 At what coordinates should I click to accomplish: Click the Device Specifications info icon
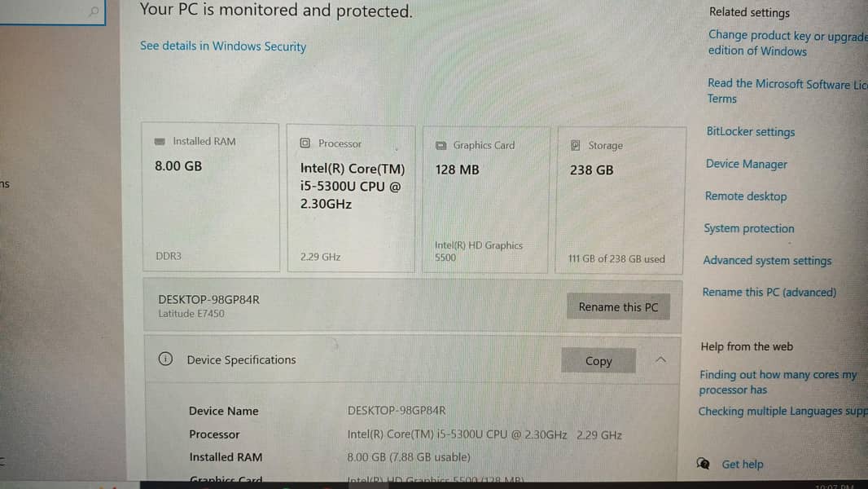(165, 359)
